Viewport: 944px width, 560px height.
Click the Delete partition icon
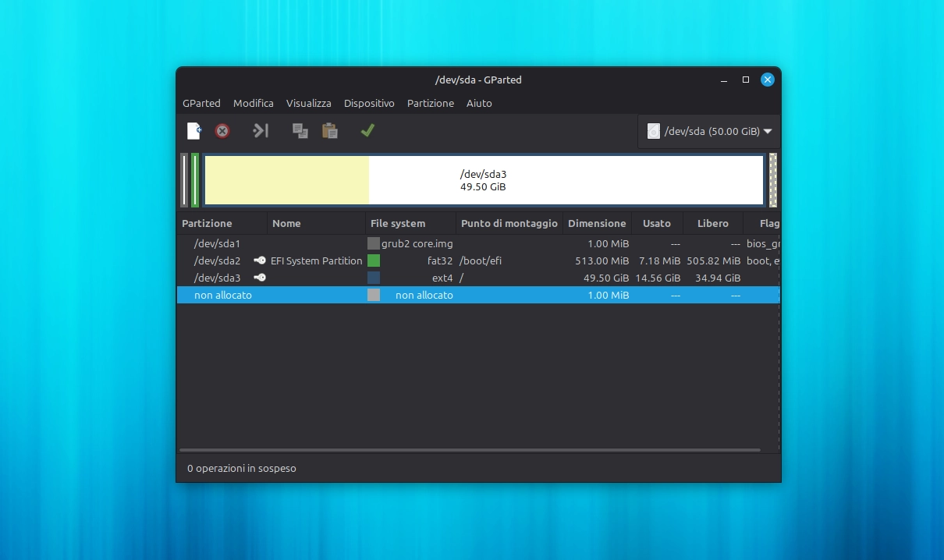(222, 130)
